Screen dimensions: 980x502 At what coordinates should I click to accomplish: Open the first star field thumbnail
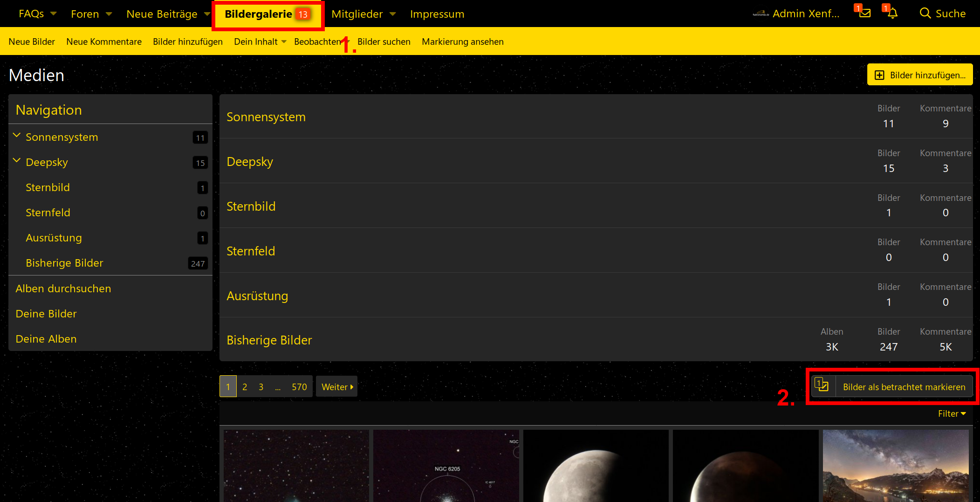pos(296,466)
